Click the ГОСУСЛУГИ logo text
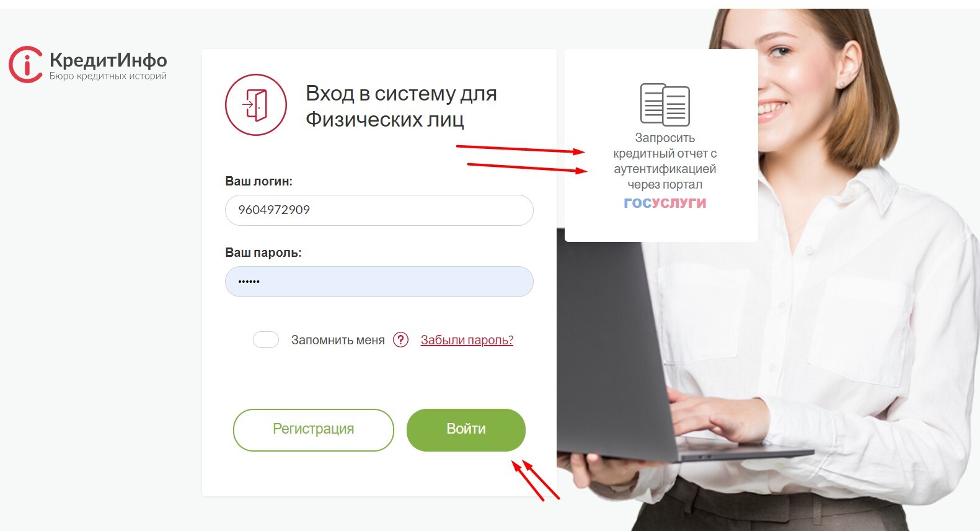The width and height of the screenshot is (980, 531). 665,203
